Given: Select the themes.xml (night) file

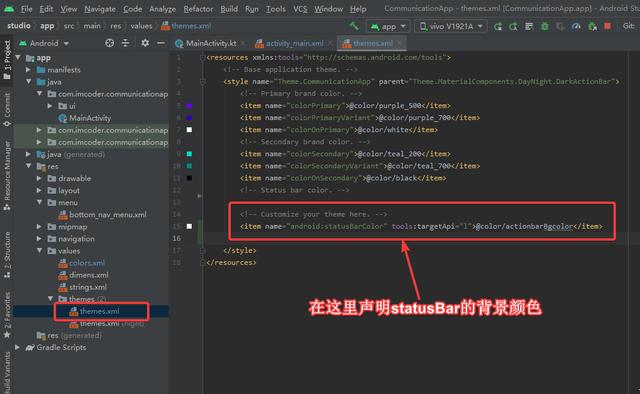Looking at the screenshot, I should click(x=107, y=324).
